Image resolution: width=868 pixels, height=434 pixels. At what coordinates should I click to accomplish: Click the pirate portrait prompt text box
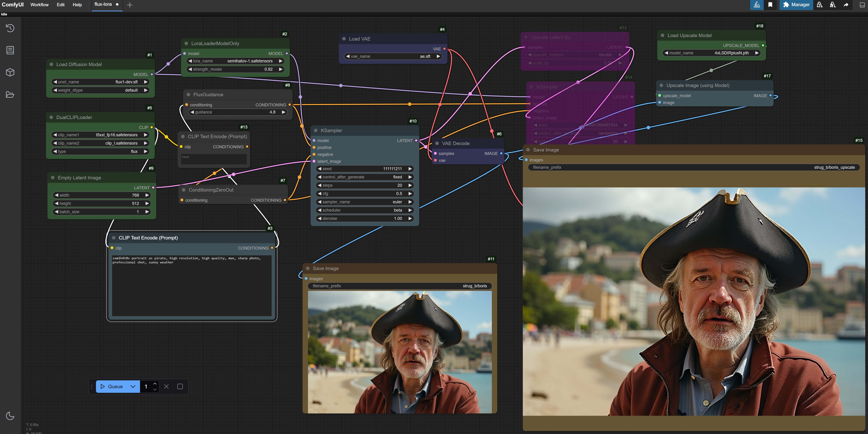pyautogui.click(x=191, y=286)
